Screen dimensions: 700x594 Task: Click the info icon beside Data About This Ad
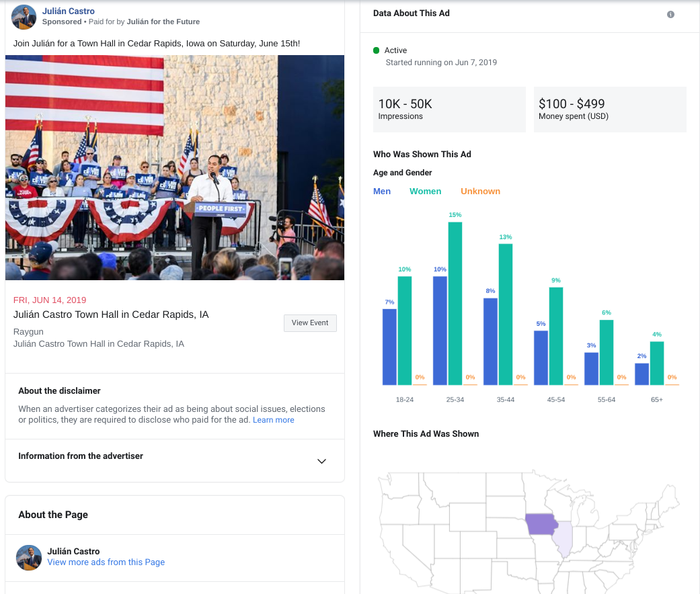pyautogui.click(x=670, y=14)
